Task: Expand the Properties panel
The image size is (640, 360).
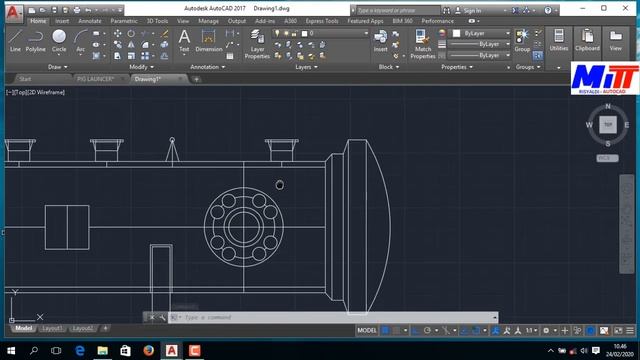Action: tap(457, 67)
